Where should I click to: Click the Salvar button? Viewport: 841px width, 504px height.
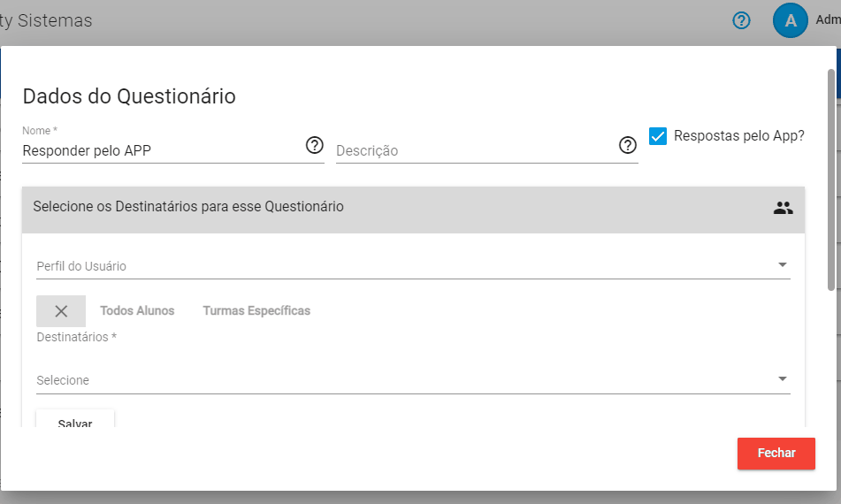(x=75, y=419)
